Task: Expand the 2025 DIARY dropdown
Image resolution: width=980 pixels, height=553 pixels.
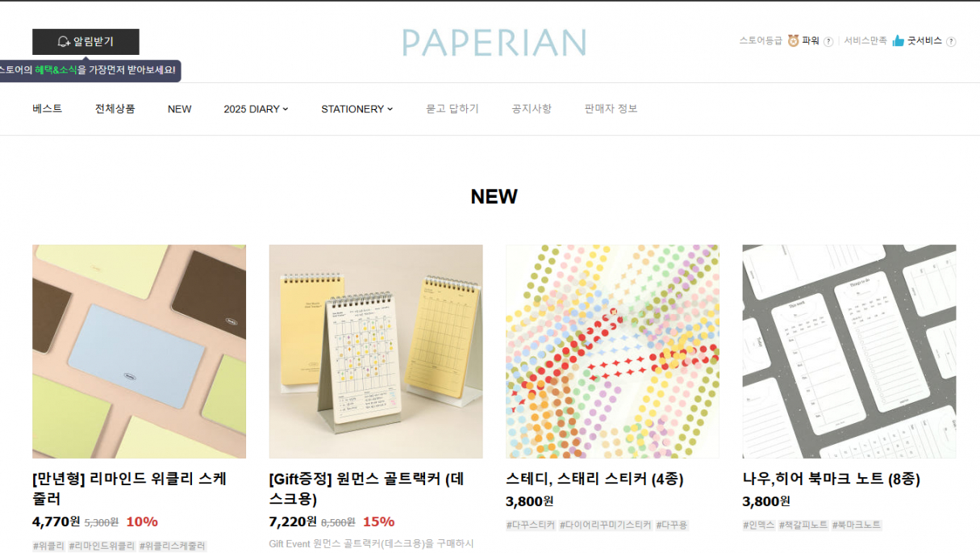Action: coord(256,109)
